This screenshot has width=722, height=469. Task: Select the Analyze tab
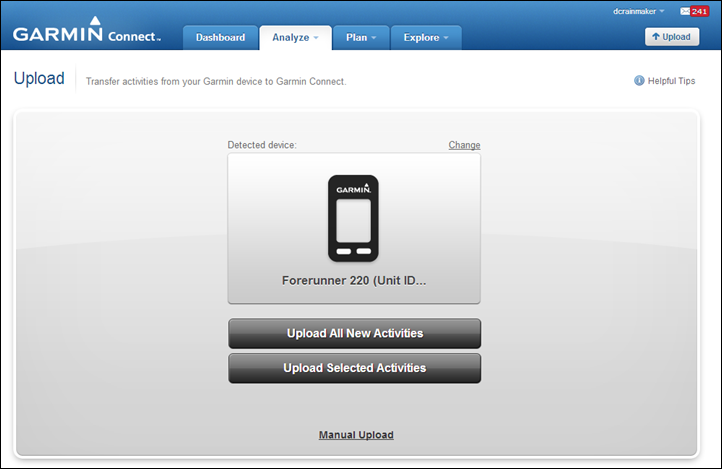coord(295,38)
